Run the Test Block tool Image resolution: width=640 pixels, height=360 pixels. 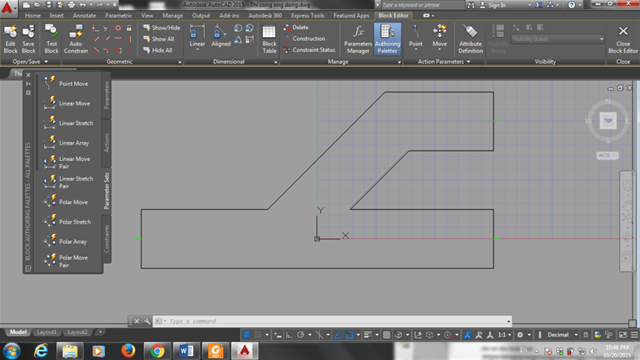(x=51, y=39)
